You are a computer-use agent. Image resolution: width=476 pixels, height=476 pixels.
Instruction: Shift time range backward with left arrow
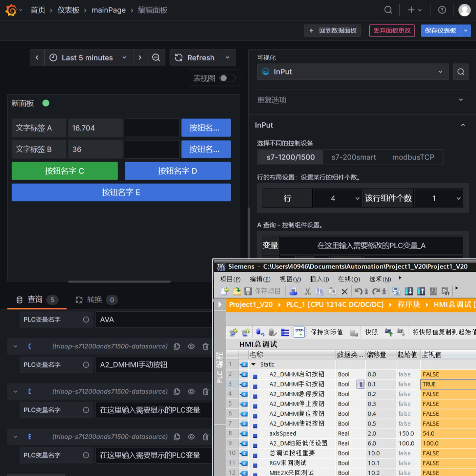37,58
